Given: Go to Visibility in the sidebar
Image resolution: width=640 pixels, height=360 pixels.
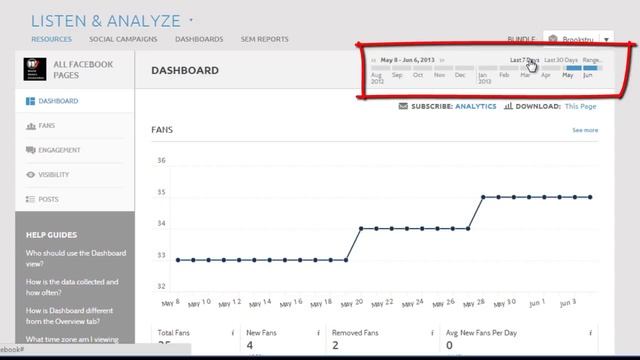Looking at the screenshot, I should (54, 175).
